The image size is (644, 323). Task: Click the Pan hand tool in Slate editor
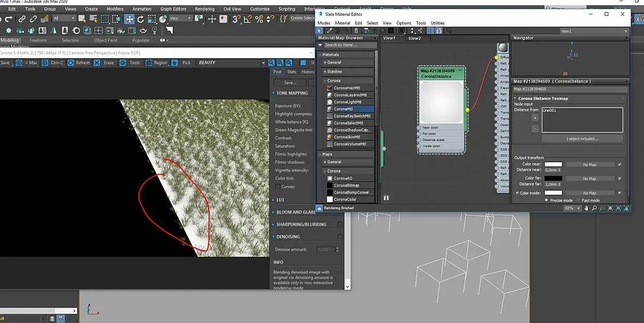586,208
